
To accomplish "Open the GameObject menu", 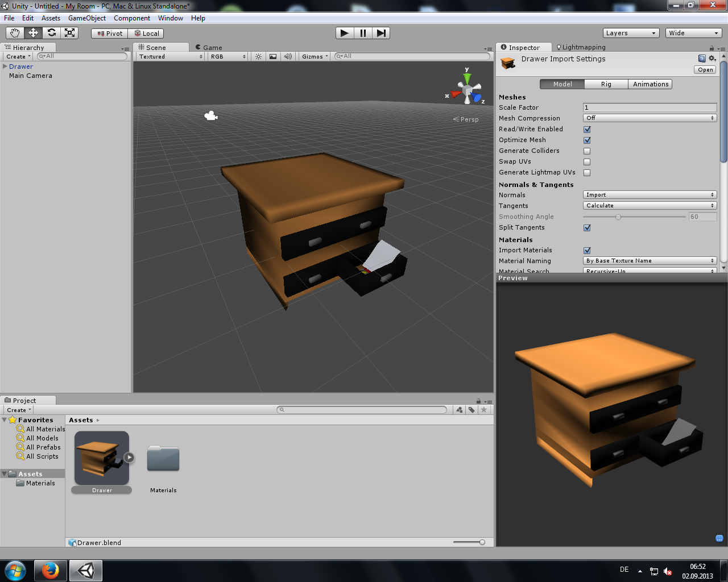I will (x=86, y=18).
